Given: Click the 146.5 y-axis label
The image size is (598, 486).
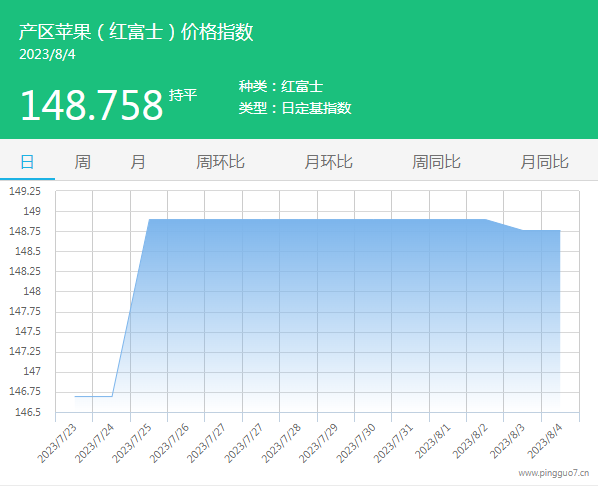Looking at the screenshot, I should [x=28, y=412].
